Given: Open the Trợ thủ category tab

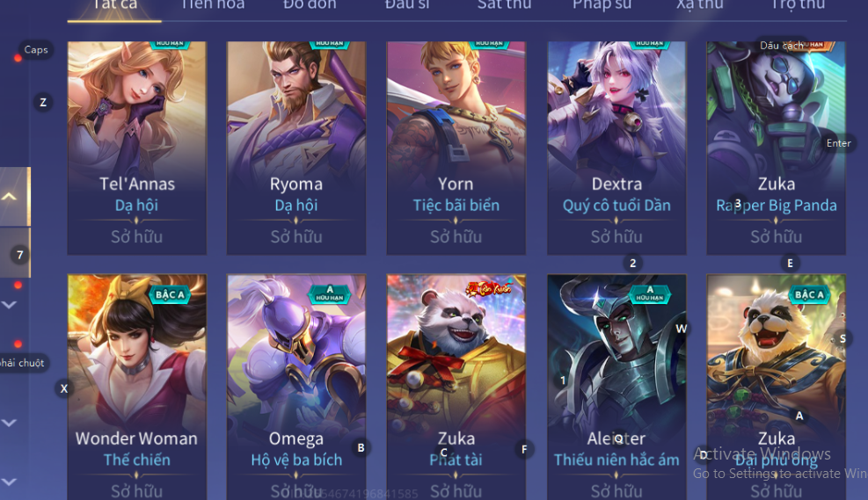Looking at the screenshot, I should coord(798,5).
